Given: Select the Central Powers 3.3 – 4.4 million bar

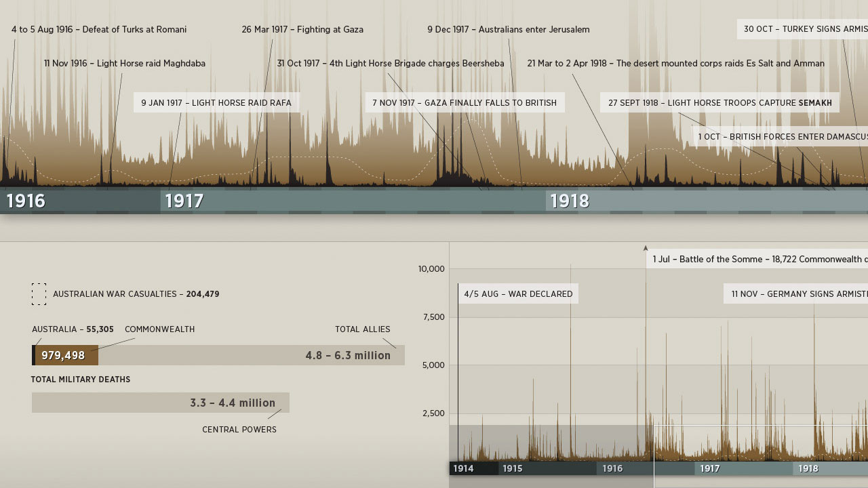Looking at the screenshot, I should click(161, 403).
